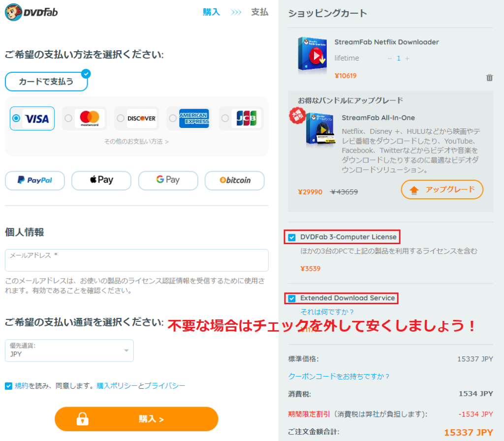Open the プライバシー link
The image size is (504, 441).
click(165, 386)
